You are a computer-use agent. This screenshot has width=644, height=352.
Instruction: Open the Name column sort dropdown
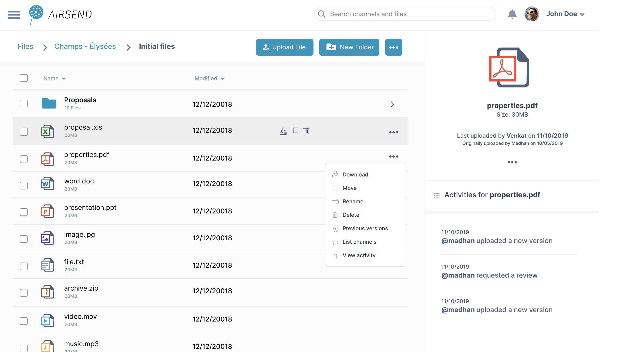pyautogui.click(x=63, y=78)
